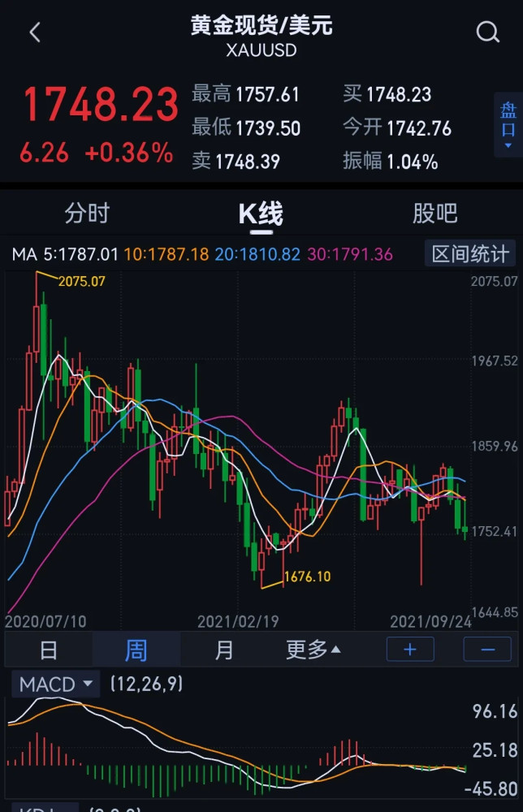Screen dimensions: 523x812
Task: Tap the MA 5:1787.01 indicator label
Action: click(65, 254)
